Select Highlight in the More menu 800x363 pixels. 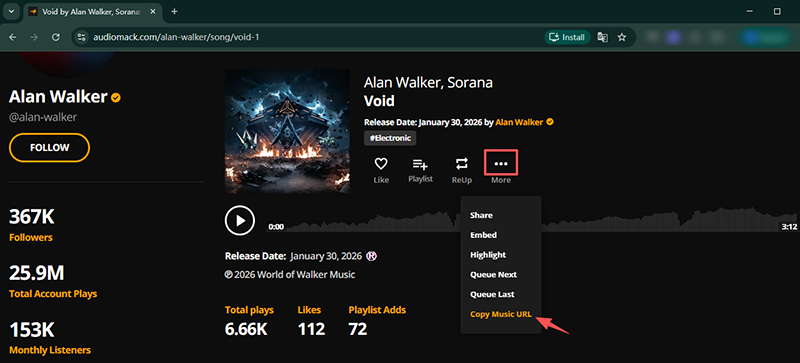click(x=488, y=255)
